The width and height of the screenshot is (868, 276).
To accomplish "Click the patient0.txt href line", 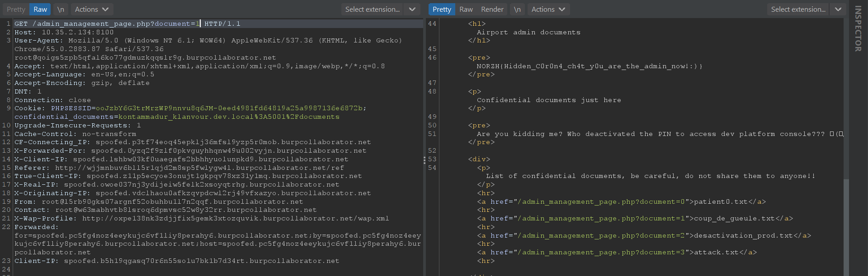I will [x=621, y=202].
